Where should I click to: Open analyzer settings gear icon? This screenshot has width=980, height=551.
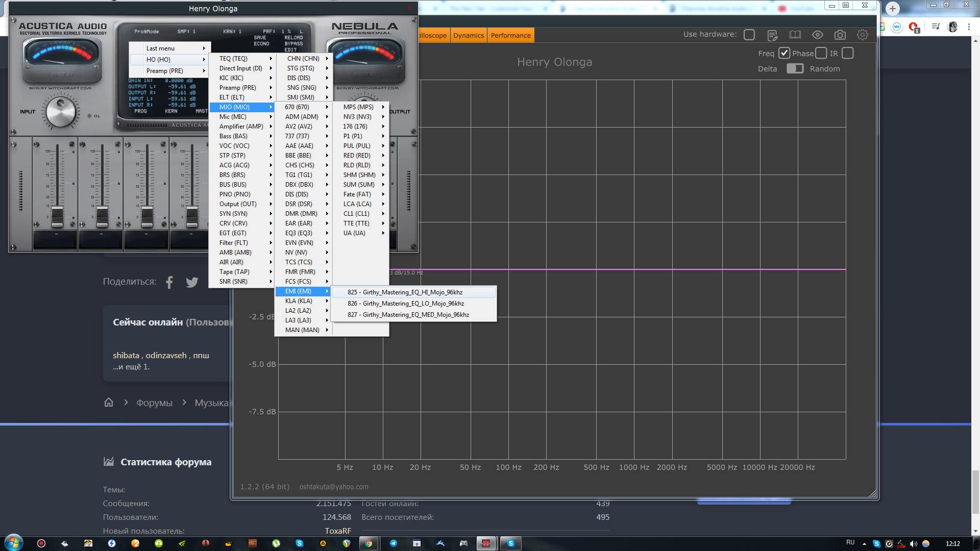(862, 35)
